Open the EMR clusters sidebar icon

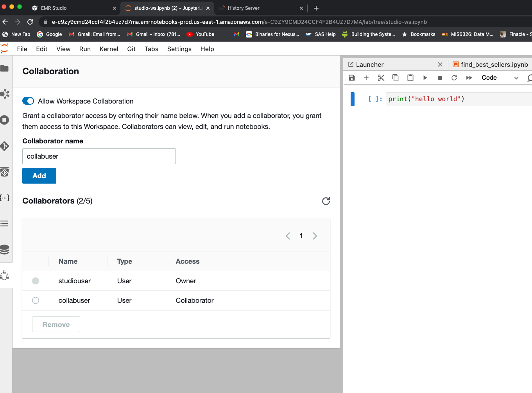(5, 94)
